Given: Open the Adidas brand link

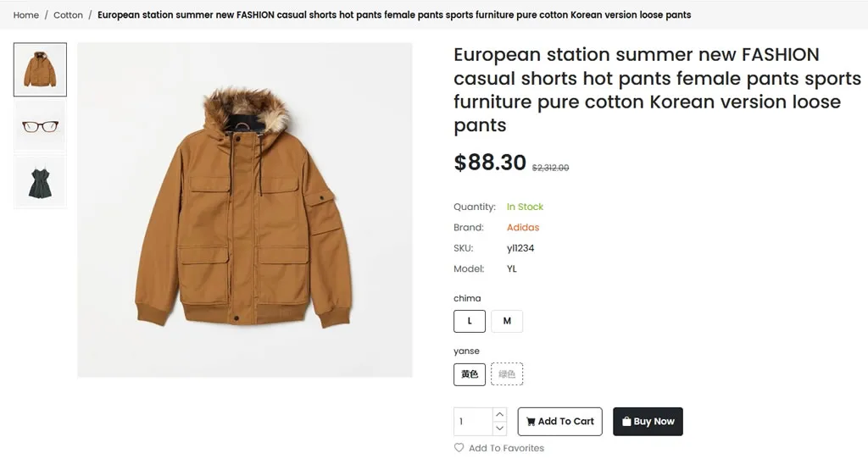Looking at the screenshot, I should [523, 228].
